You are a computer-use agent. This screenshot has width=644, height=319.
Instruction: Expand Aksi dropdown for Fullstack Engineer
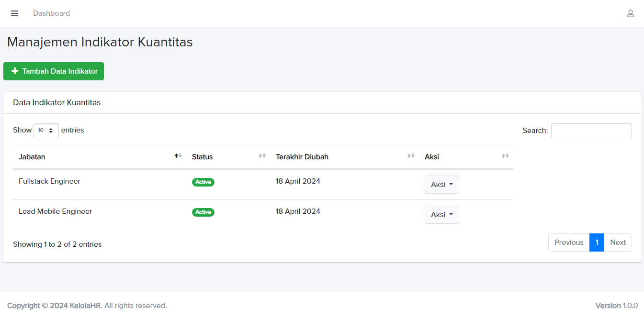click(x=441, y=185)
